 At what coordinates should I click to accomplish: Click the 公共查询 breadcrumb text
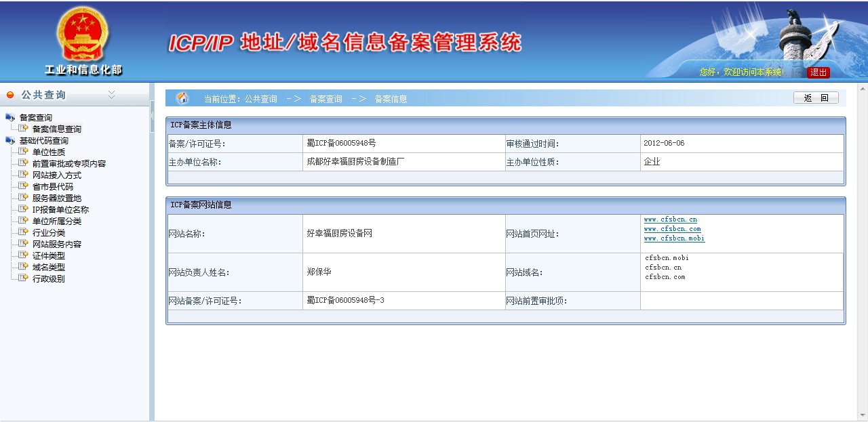point(261,99)
